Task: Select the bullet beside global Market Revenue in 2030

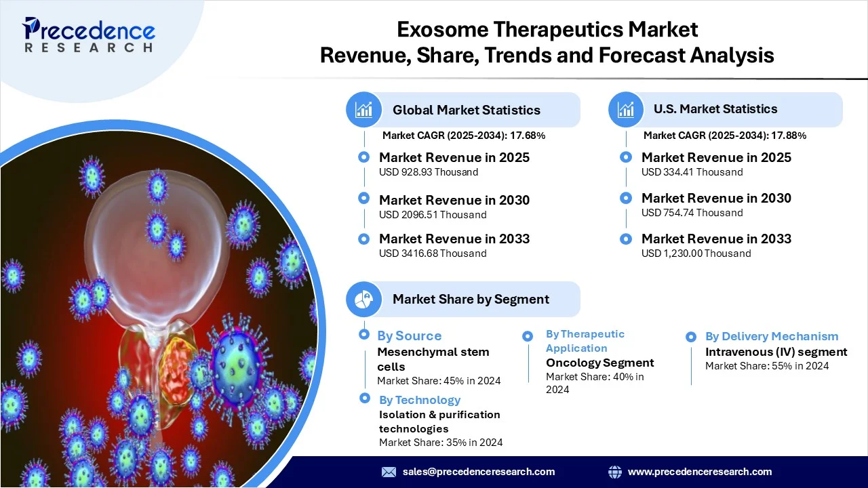Action: click(x=364, y=199)
